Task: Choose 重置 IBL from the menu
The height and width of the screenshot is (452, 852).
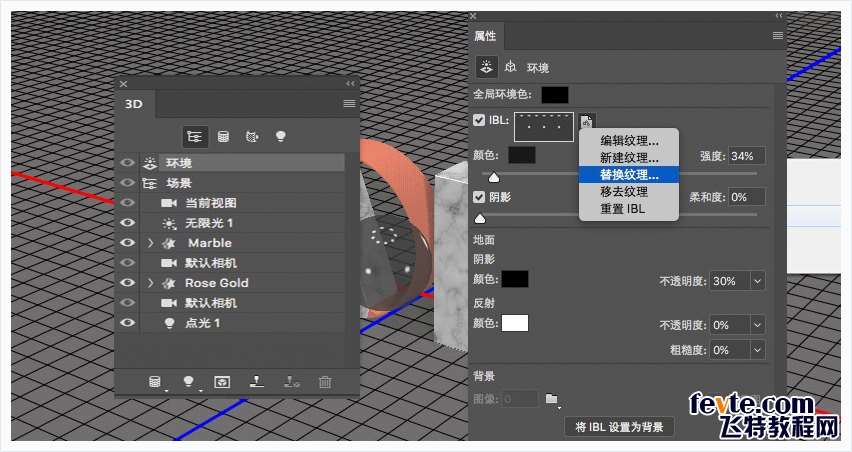Action: [629, 208]
